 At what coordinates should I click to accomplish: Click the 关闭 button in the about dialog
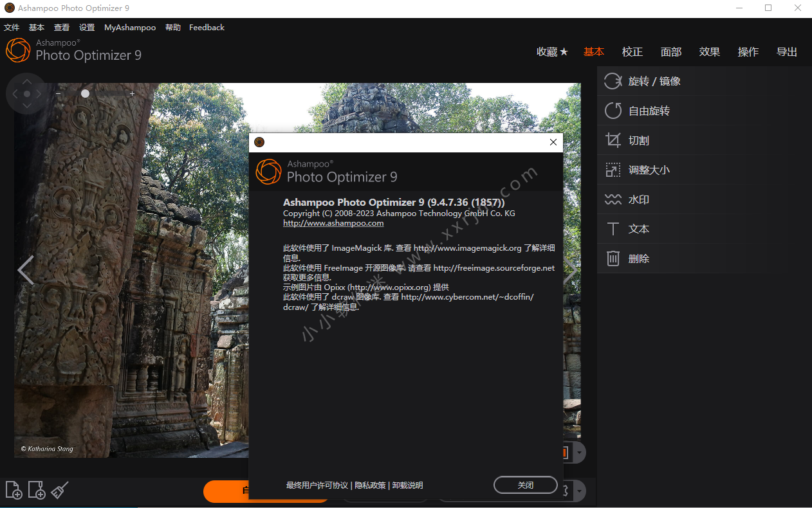[526, 485]
